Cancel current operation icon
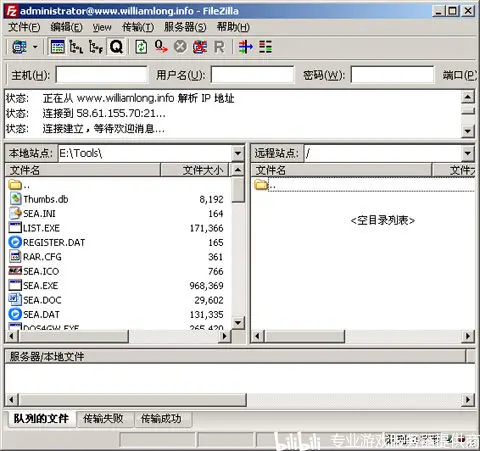Image resolution: width=480 pixels, height=451 pixels. [x=180, y=47]
